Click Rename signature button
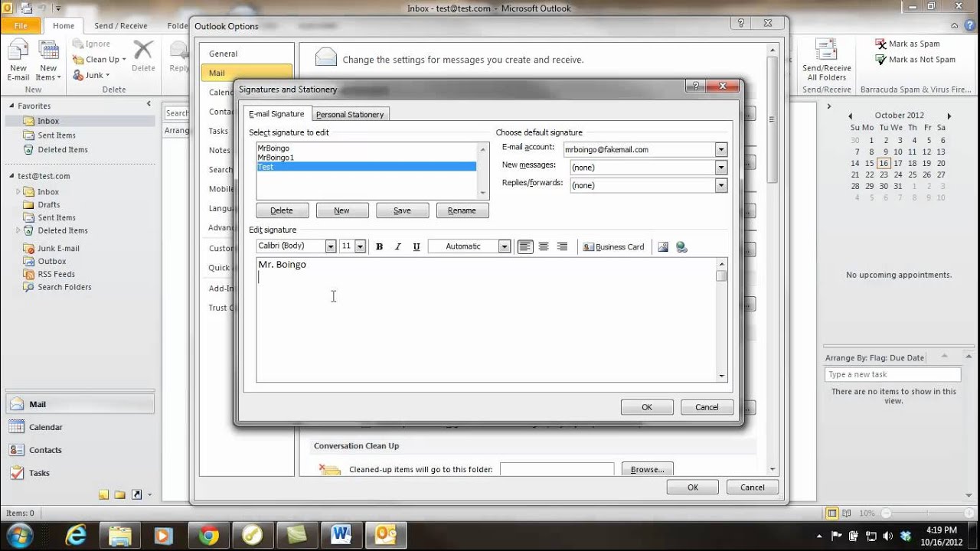 coord(462,210)
